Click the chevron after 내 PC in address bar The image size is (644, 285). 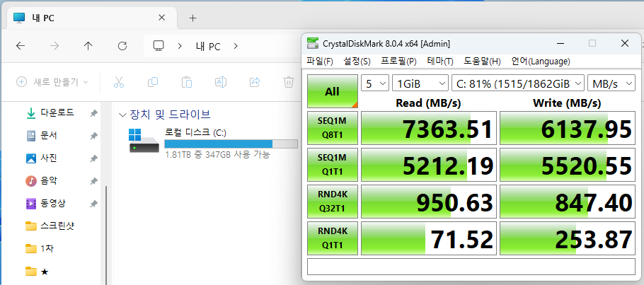pyautogui.click(x=236, y=46)
